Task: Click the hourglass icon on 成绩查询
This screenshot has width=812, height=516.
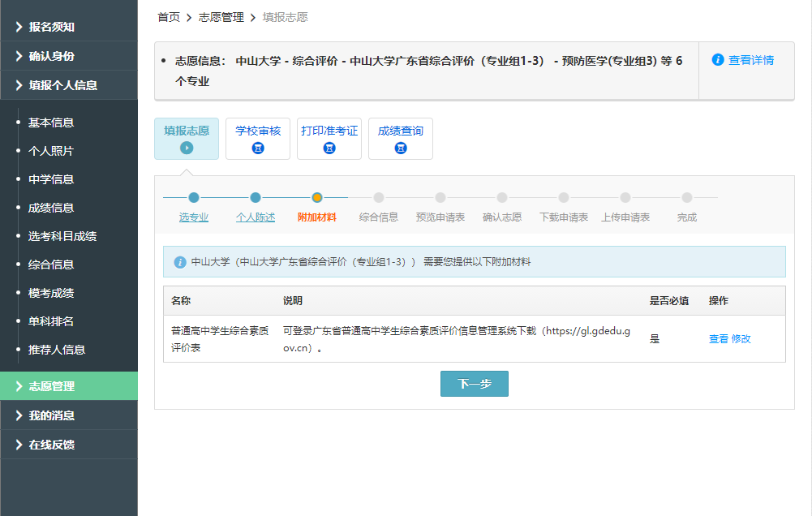Action: 400,148
